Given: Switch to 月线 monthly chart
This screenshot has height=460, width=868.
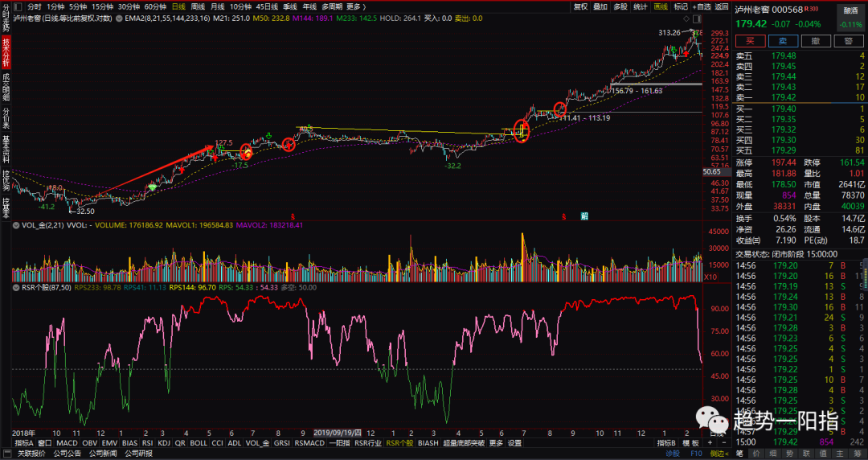Looking at the screenshot, I should (x=217, y=6).
